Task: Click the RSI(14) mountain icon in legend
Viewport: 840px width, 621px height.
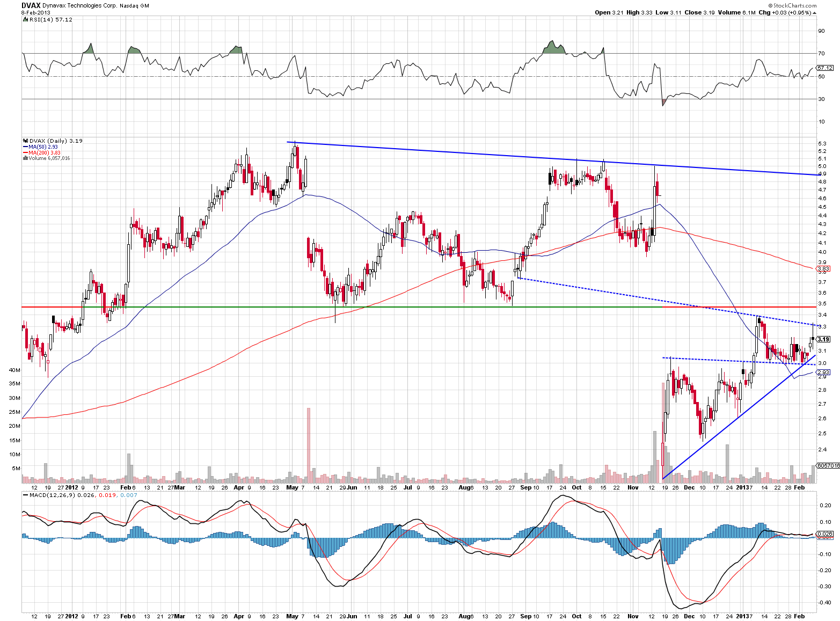Action: (25, 19)
